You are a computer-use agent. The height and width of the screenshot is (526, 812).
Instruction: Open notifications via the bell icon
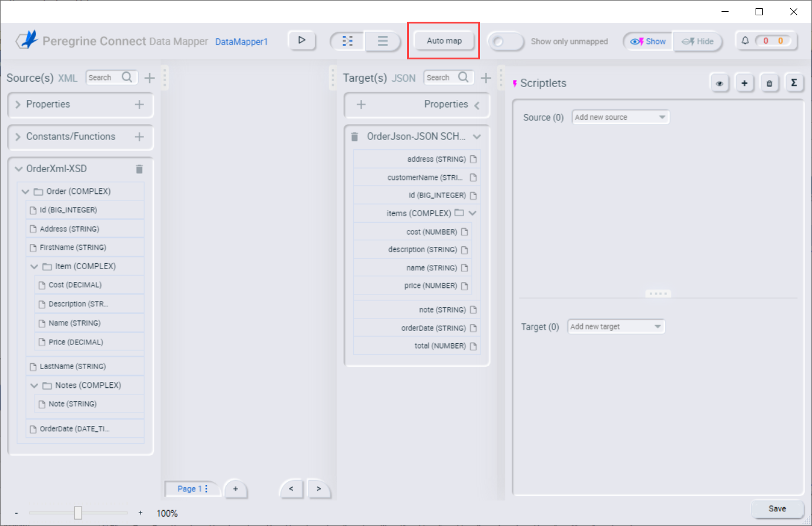pos(745,41)
